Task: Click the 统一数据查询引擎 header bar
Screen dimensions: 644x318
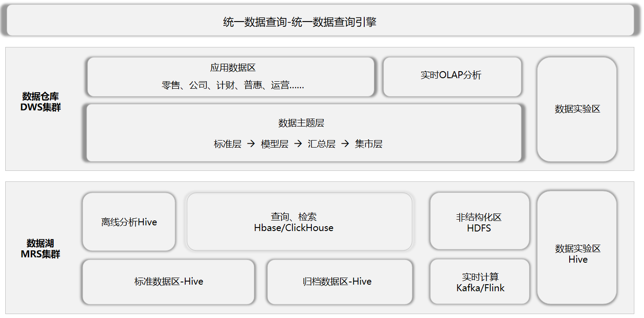Action: coord(321,20)
